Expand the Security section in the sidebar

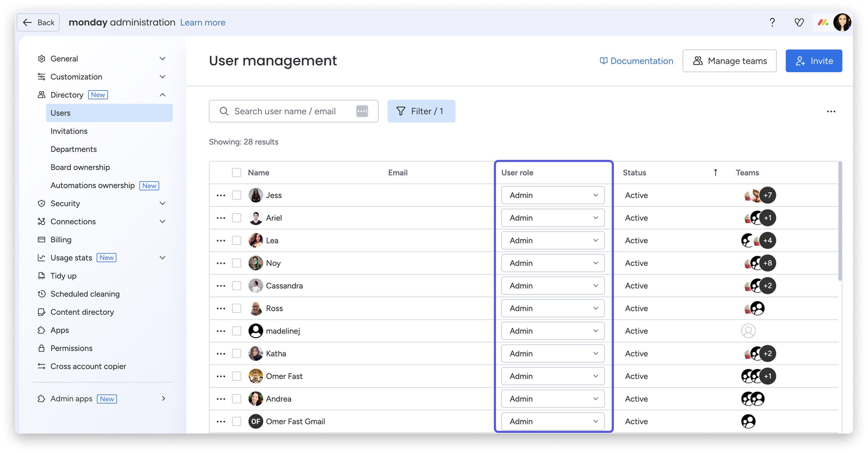point(162,203)
